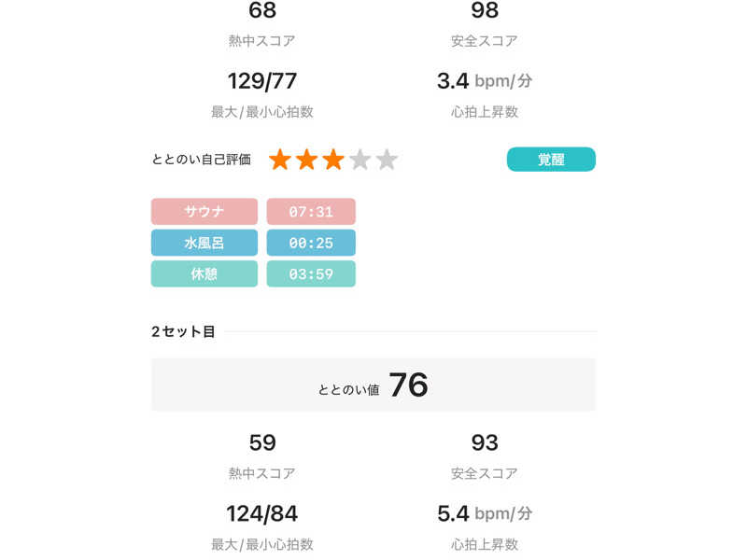Click the 129/77 heart rate value

tap(262, 81)
